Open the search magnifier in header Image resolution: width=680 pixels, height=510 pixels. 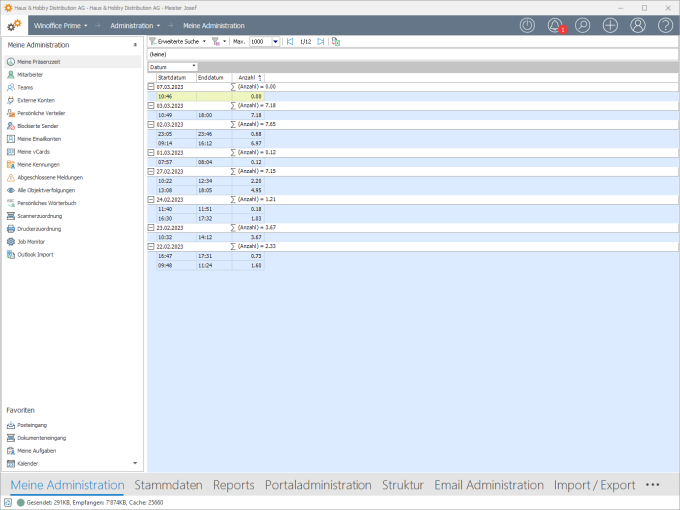coord(582,25)
